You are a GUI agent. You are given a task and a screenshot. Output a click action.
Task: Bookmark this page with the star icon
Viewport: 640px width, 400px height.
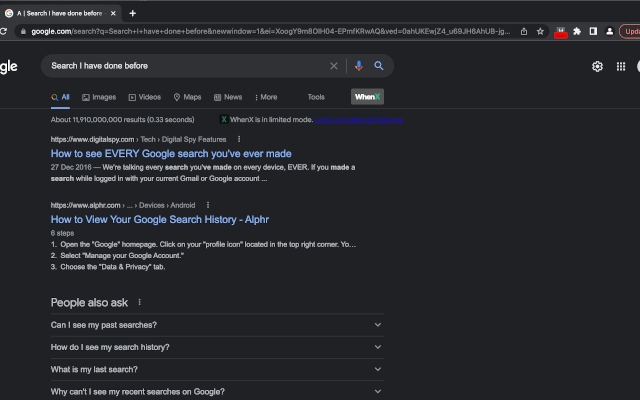point(540,31)
